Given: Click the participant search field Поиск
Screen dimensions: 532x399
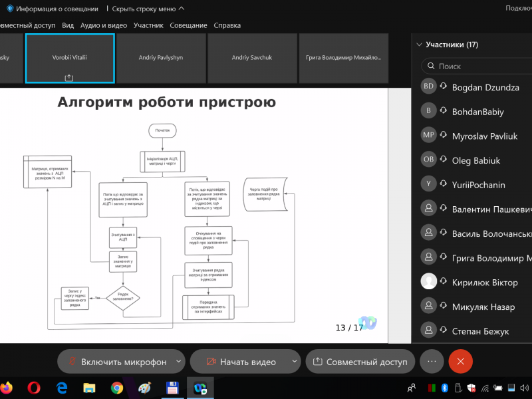Looking at the screenshot, I should pyautogui.click(x=479, y=66).
